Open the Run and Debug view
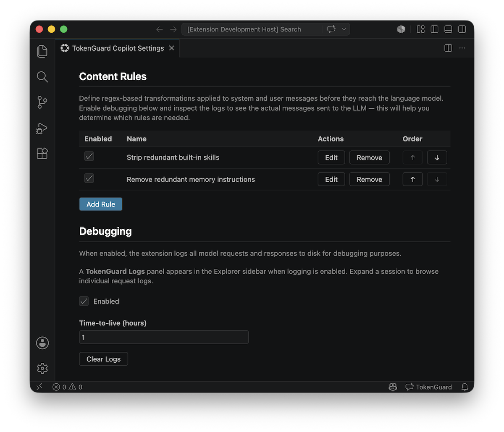The image size is (504, 432). [x=42, y=128]
